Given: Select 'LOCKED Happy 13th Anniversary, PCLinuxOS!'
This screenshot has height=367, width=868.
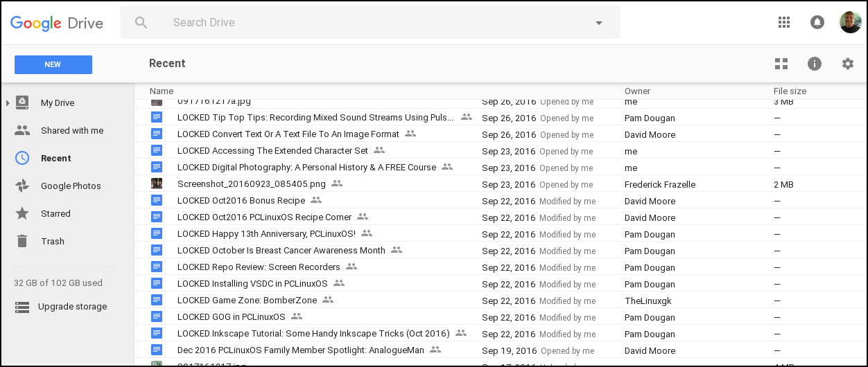Looking at the screenshot, I should click(x=266, y=234).
